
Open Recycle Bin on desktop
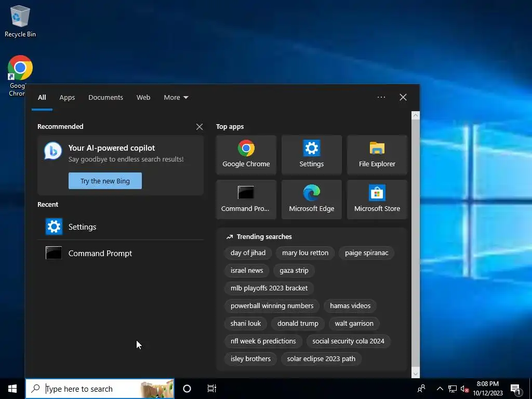20,21
